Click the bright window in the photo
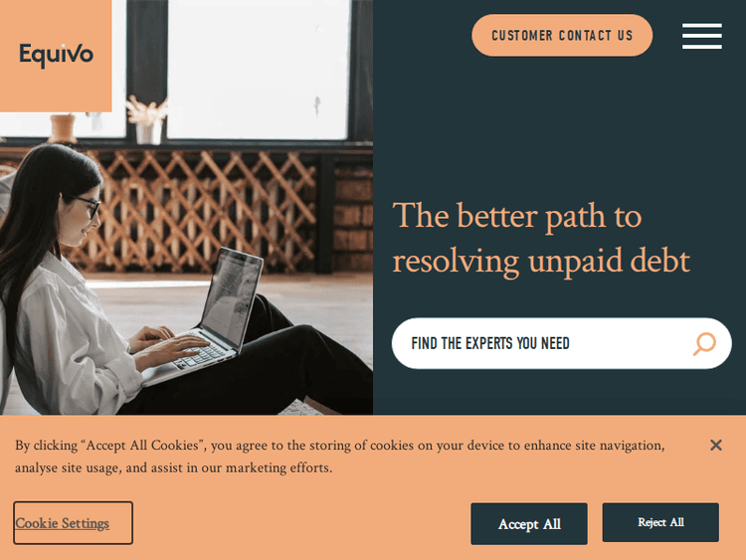This screenshot has width=746, height=560. (x=258, y=70)
